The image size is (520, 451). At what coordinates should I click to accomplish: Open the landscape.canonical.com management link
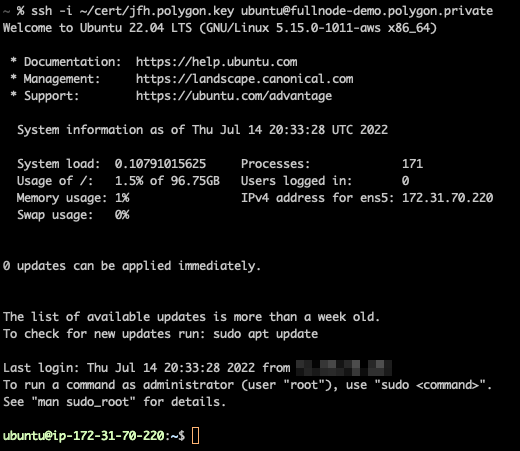pos(244,79)
